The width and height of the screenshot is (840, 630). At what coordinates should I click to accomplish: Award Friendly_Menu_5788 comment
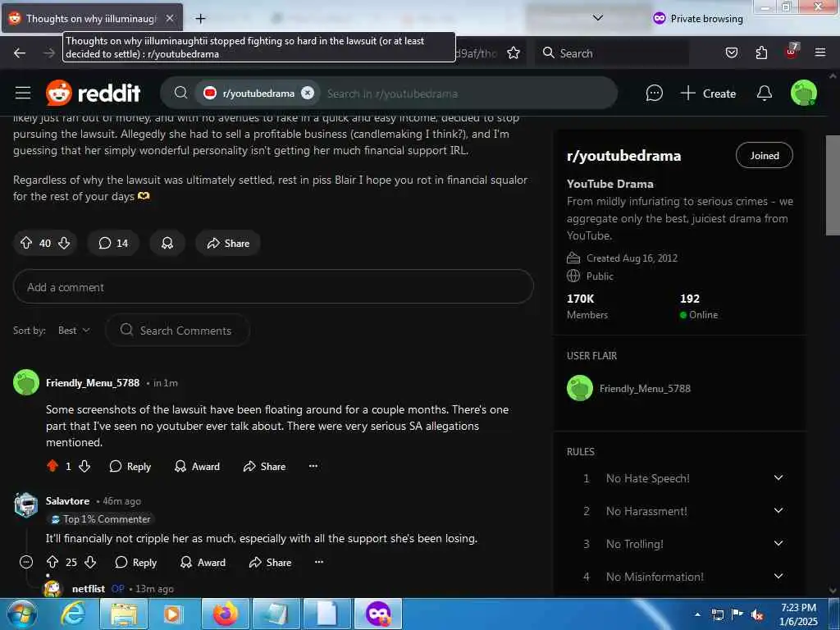(x=197, y=467)
